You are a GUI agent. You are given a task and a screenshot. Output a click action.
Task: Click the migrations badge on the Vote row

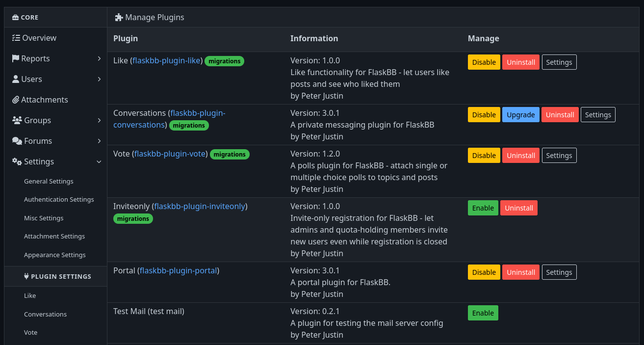click(x=230, y=155)
